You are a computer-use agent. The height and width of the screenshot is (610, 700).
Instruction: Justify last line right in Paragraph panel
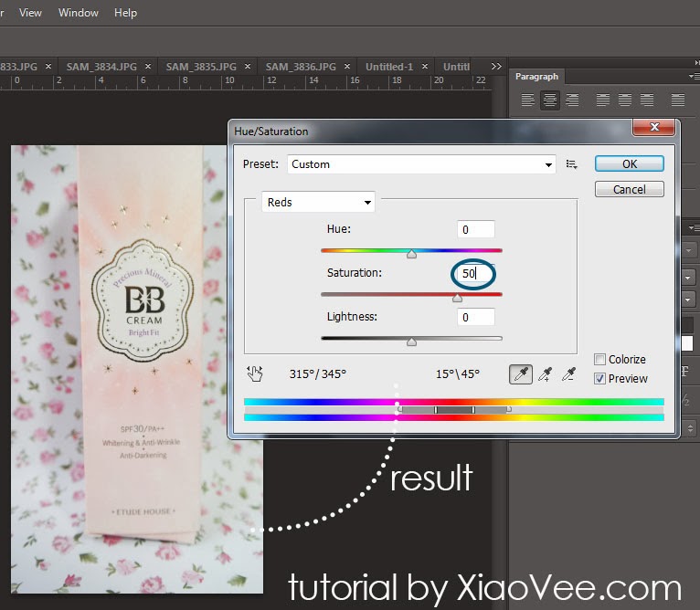(x=647, y=100)
